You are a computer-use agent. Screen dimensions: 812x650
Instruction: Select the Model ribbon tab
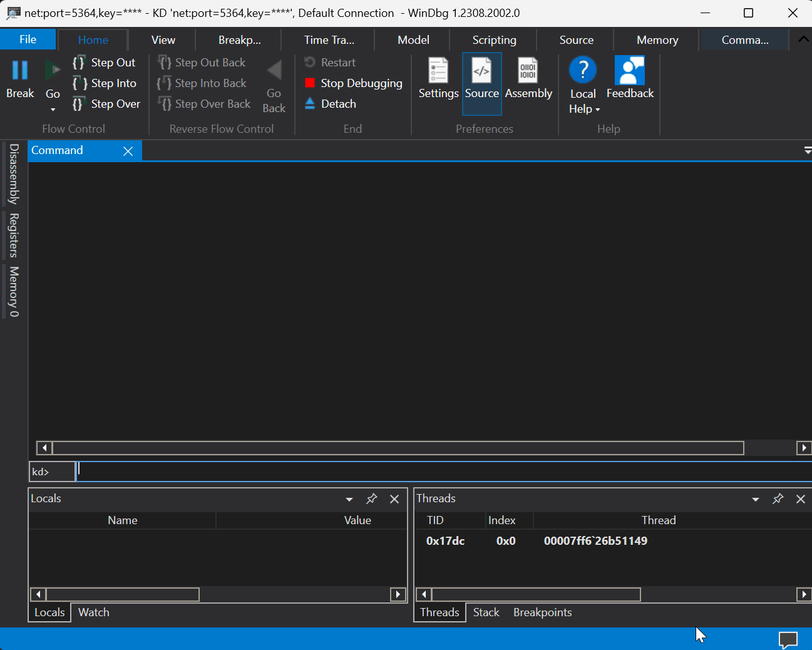click(413, 40)
